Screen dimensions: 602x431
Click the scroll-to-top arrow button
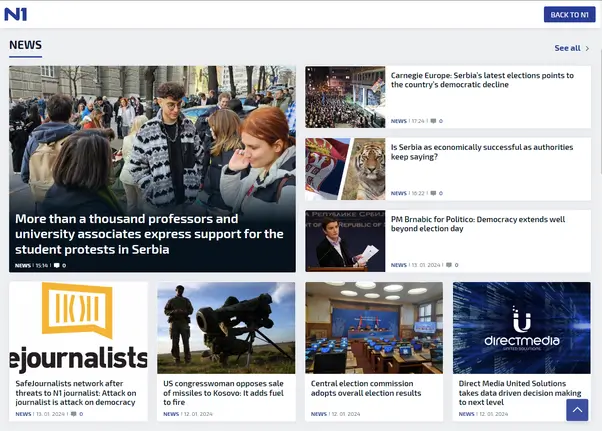pyautogui.click(x=577, y=410)
